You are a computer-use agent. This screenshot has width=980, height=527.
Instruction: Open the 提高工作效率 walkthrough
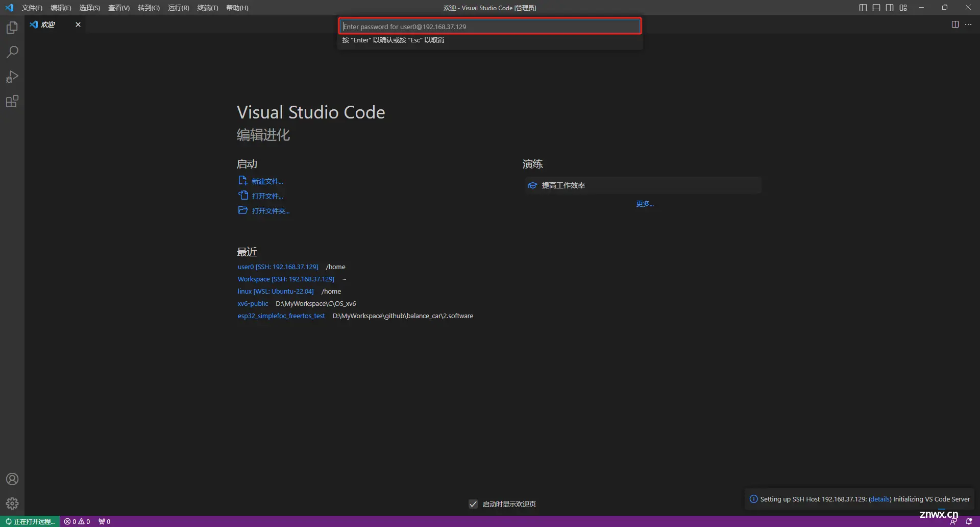643,185
